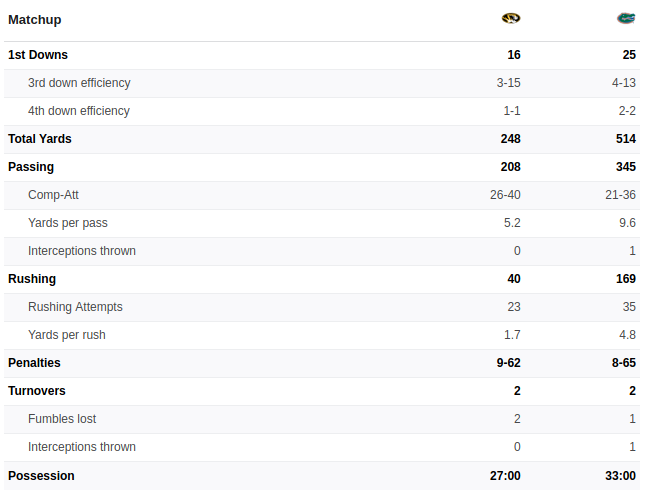
Task: Select the 3rd down efficiency row
Action: click(322, 83)
